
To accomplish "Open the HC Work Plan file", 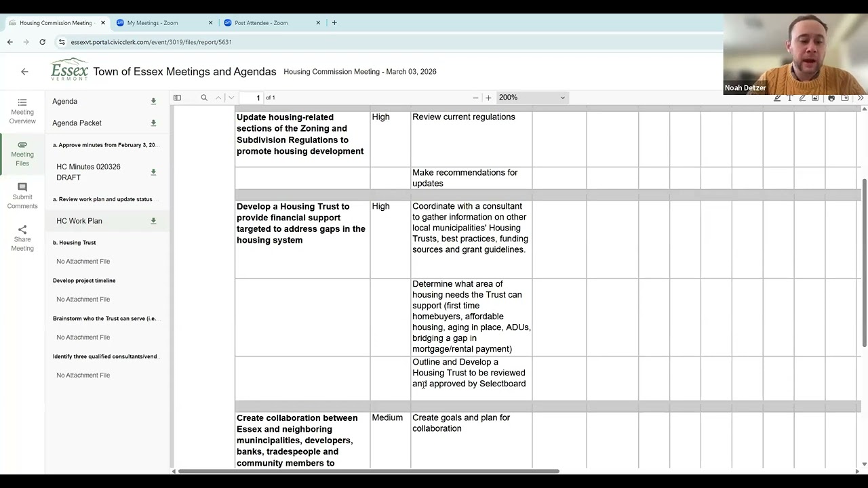I will [79, 221].
